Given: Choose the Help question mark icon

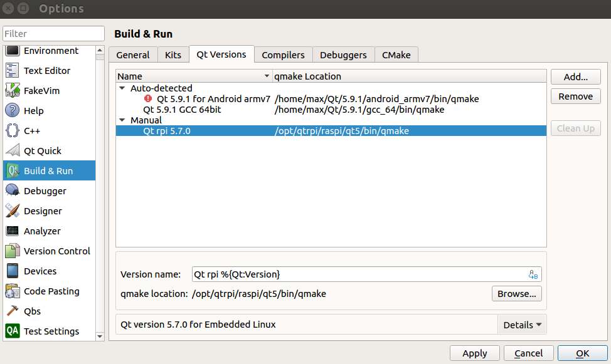Looking at the screenshot, I should tap(12, 110).
